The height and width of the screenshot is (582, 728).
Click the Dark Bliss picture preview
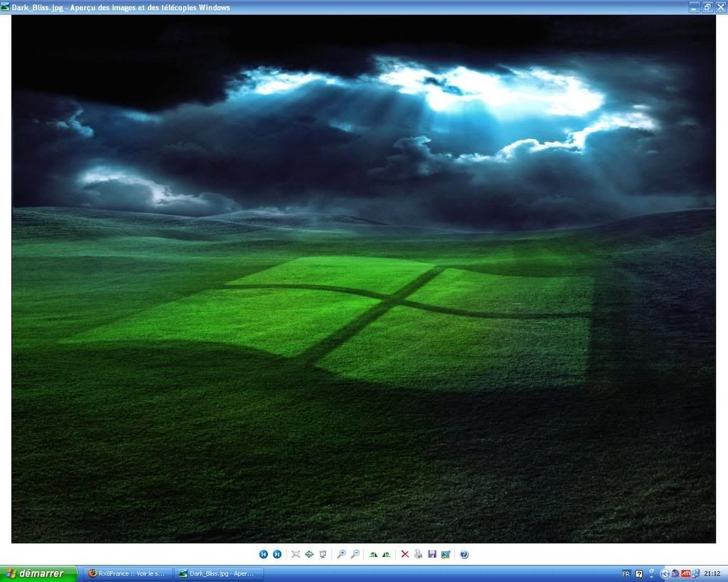coord(363,279)
